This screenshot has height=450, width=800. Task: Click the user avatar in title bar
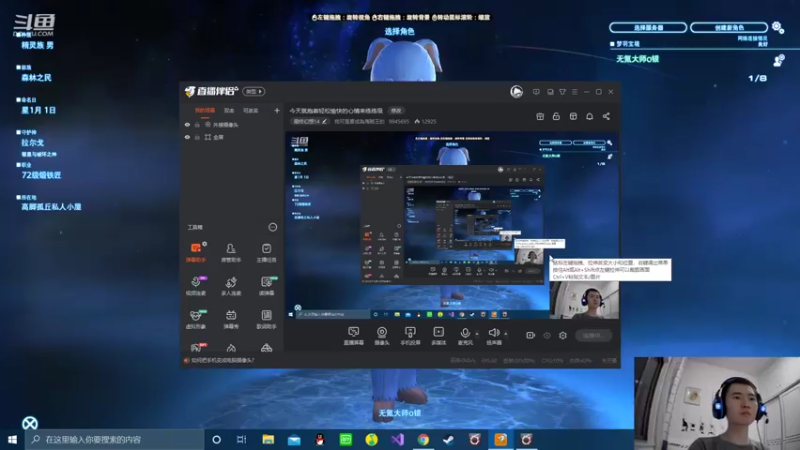(516, 92)
